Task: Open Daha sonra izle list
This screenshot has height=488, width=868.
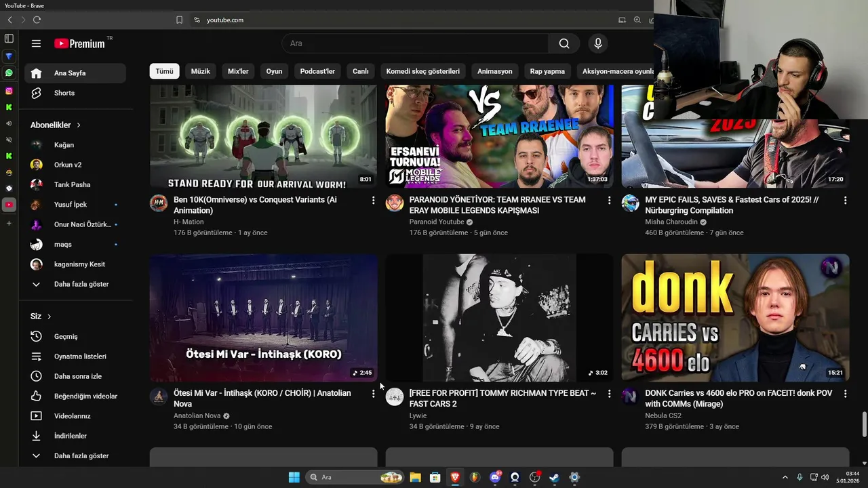Action: (75, 376)
